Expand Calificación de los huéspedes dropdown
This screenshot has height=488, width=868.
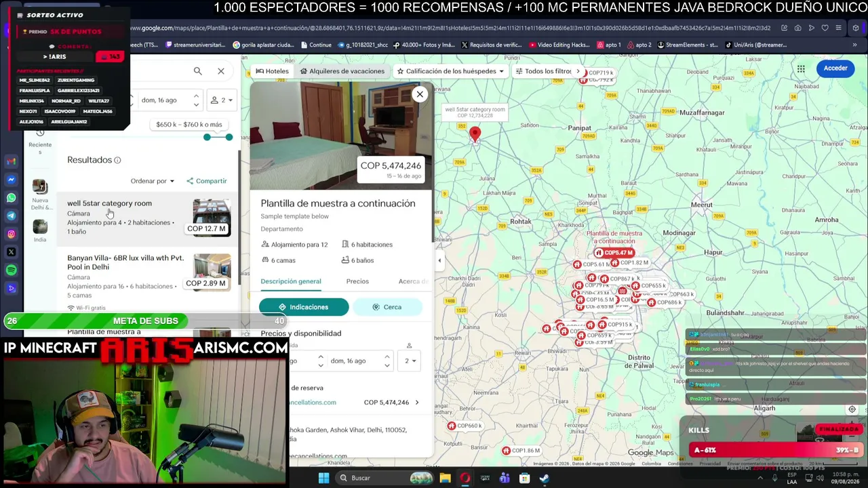451,71
